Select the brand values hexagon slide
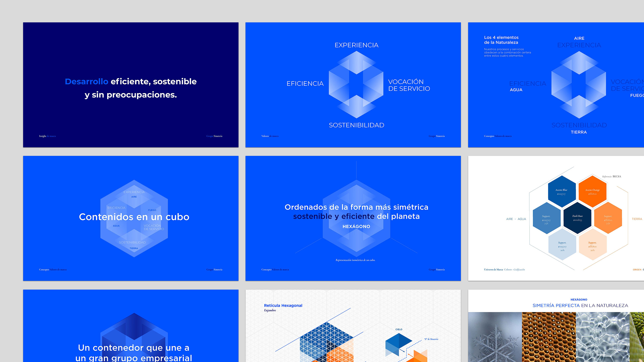The width and height of the screenshot is (644, 362). coord(353,85)
